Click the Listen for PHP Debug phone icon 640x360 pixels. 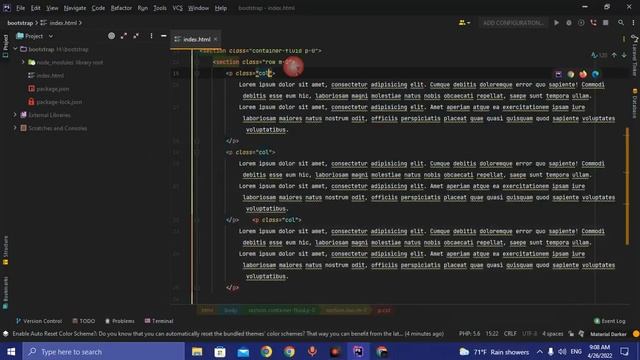(593, 23)
